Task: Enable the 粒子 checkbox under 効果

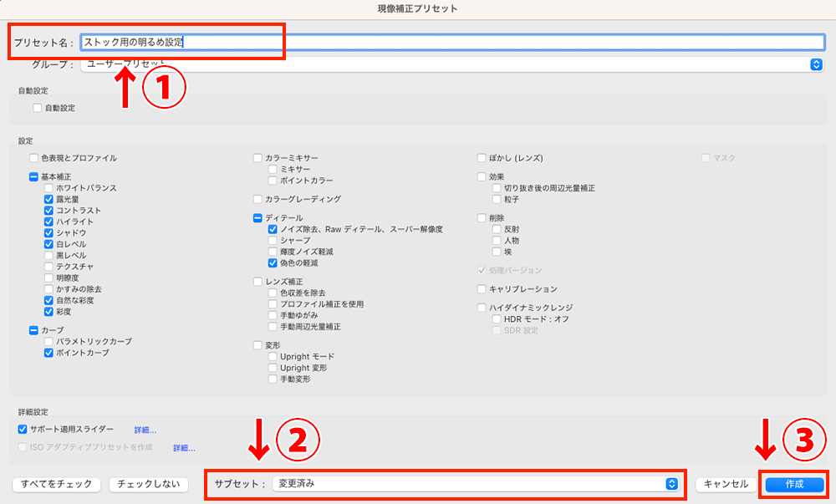Action: 497,197
